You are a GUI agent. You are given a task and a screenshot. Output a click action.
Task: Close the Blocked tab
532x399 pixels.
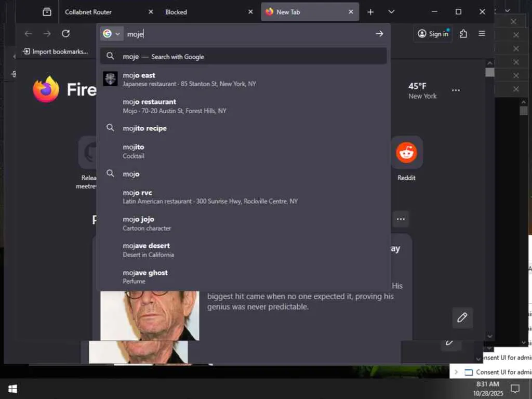click(x=251, y=12)
